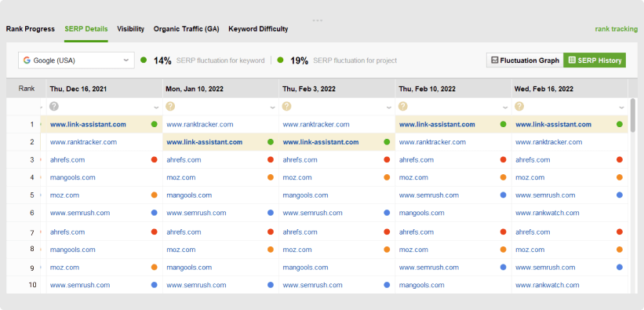Image resolution: width=644 pixels, height=310 pixels.
Task: Open www.ranktracker.com in Feb 16 rank 2
Action: point(549,142)
